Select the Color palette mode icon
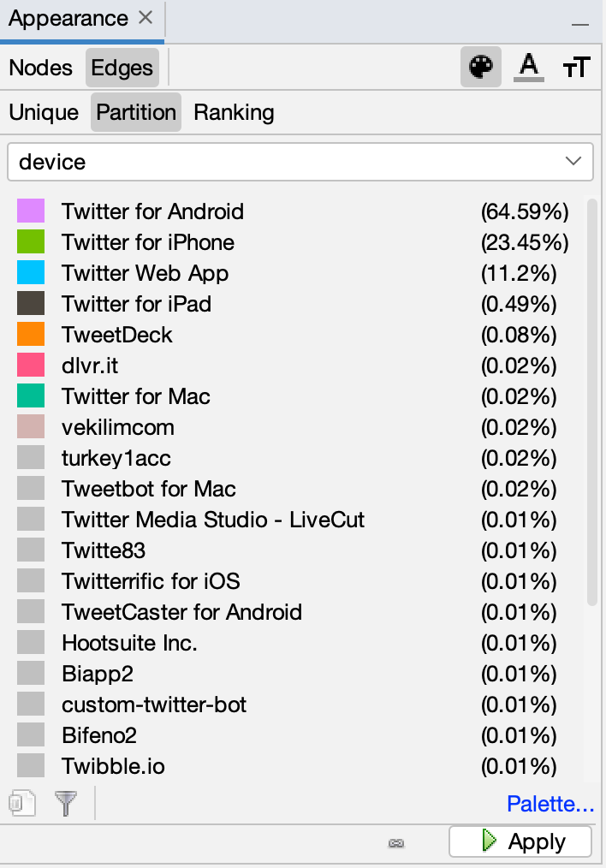The height and width of the screenshot is (868, 606). pyautogui.click(x=481, y=68)
